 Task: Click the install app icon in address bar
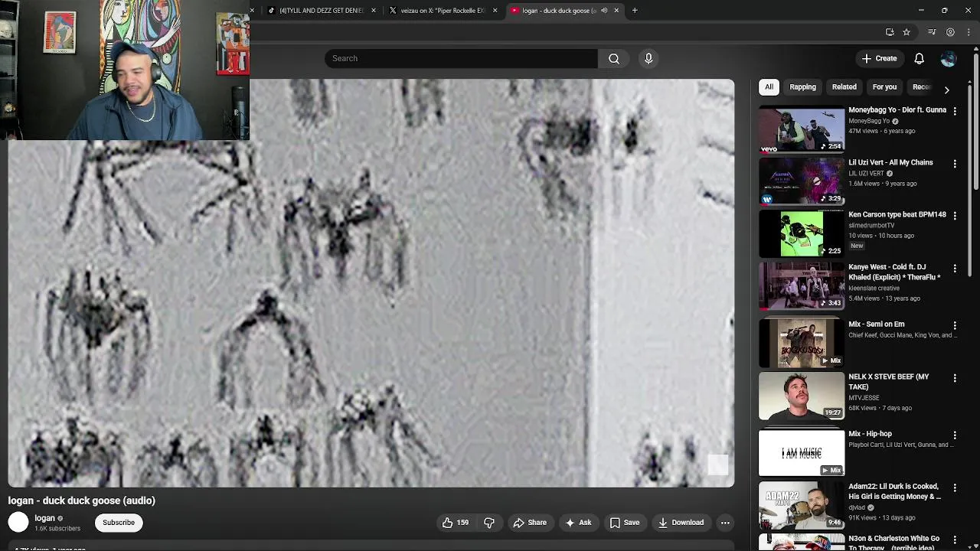coord(890,32)
